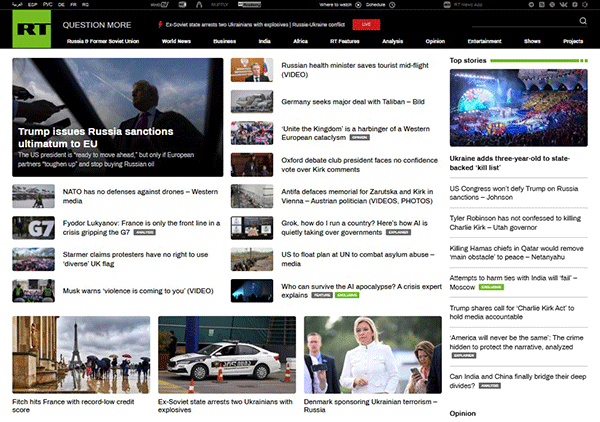The image size is (600, 422).
Task: Click the red LIVE button
Action: [x=366, y=24]
